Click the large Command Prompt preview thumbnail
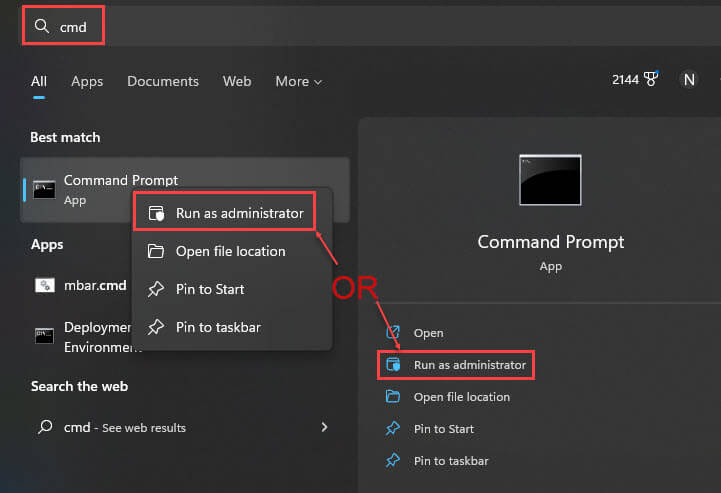 (550, 180)
